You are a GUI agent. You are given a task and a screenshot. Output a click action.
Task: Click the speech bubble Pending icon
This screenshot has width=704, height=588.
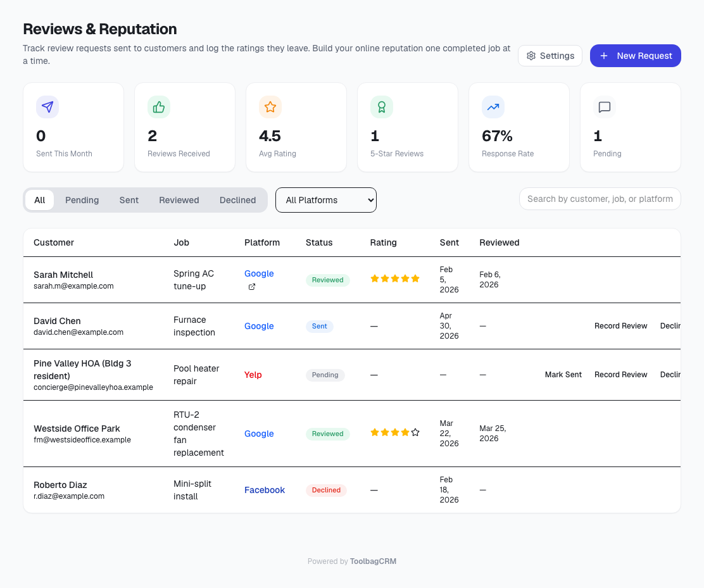(x=605, y=107)
